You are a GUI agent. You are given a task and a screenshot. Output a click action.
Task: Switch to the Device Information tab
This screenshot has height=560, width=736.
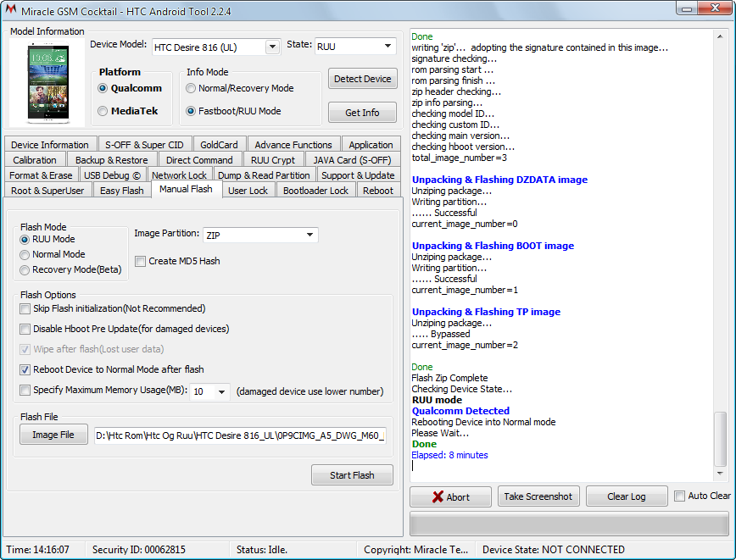pos(50,145)
